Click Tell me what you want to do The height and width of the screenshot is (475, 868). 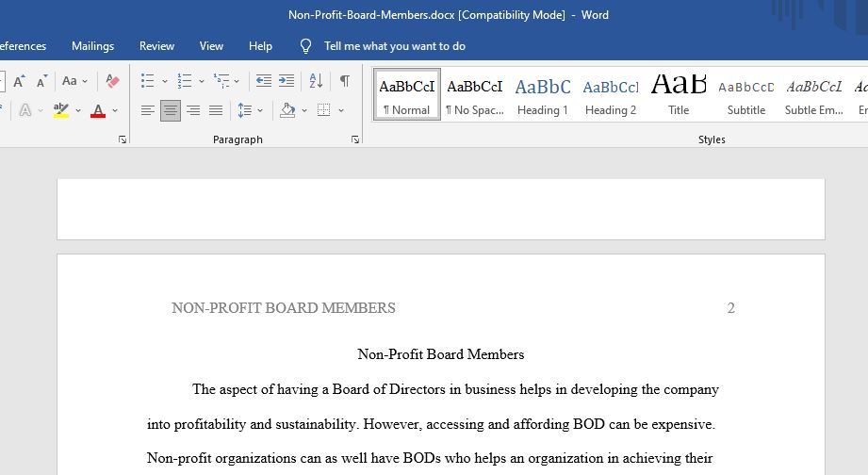pyautogui.click(x=395, y=46)
